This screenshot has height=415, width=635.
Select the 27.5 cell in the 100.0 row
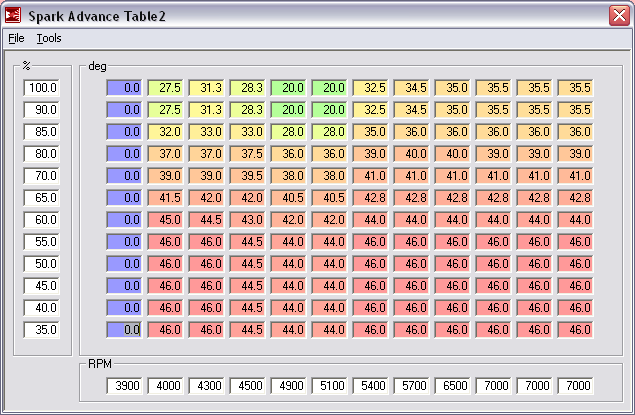[x=165, y=88]
